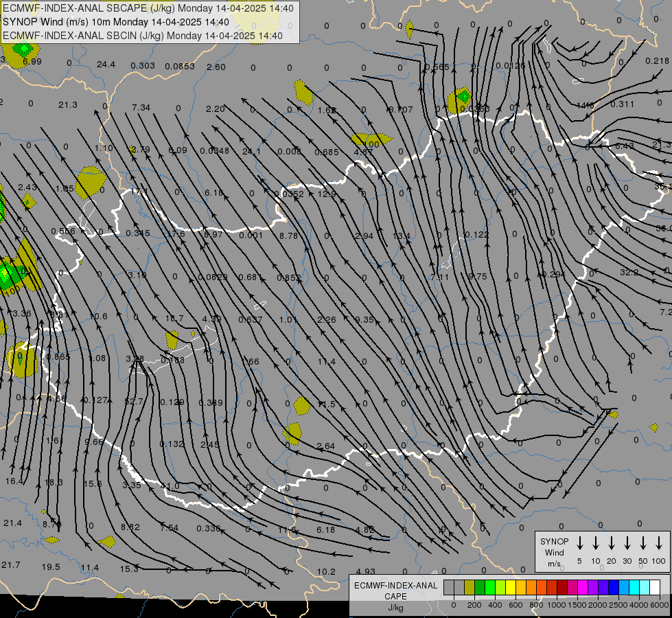
Task: Click the map value 41.0
Action: tap(170, 486)
